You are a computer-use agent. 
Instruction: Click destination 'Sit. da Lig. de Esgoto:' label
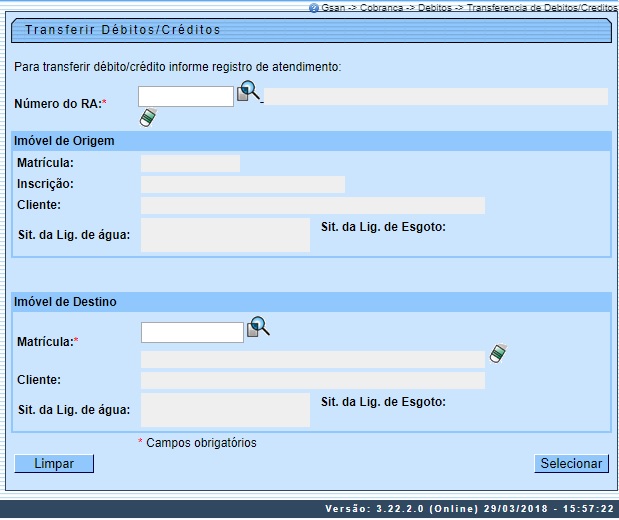click(x=383, y=402)
